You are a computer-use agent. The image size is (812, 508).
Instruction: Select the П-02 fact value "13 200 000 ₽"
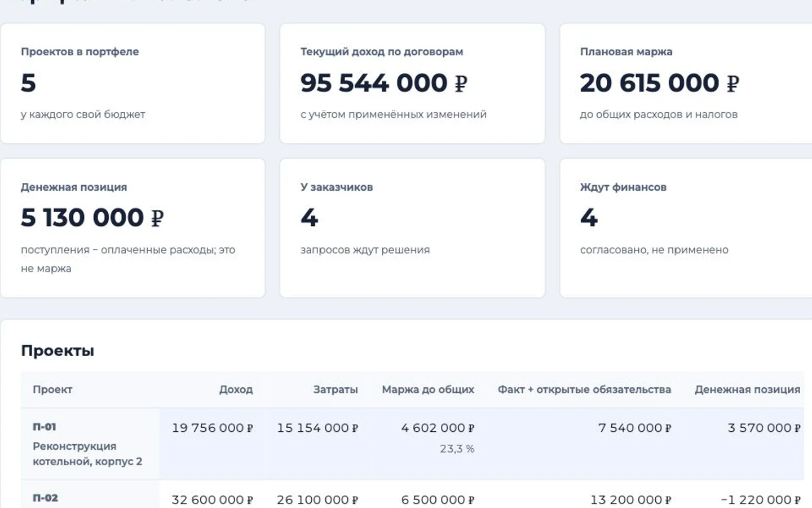(x=630, y=500)
